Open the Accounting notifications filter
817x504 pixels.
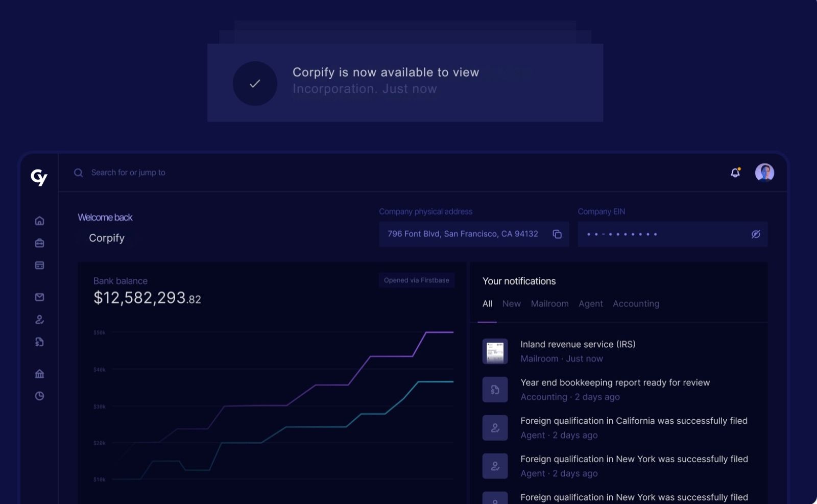coord(636,303)
